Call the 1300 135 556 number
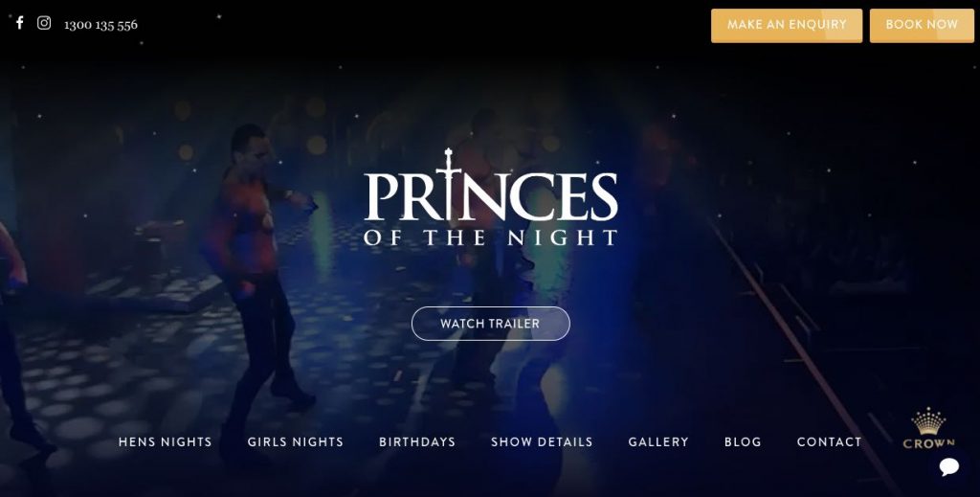980x497 pixels. pos(100,24)
